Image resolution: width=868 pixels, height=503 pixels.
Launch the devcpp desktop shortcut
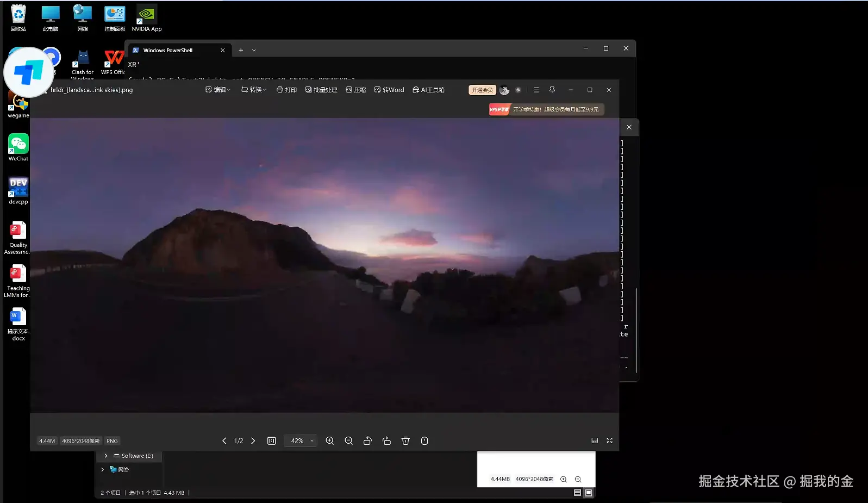click(x=18, y=191)
